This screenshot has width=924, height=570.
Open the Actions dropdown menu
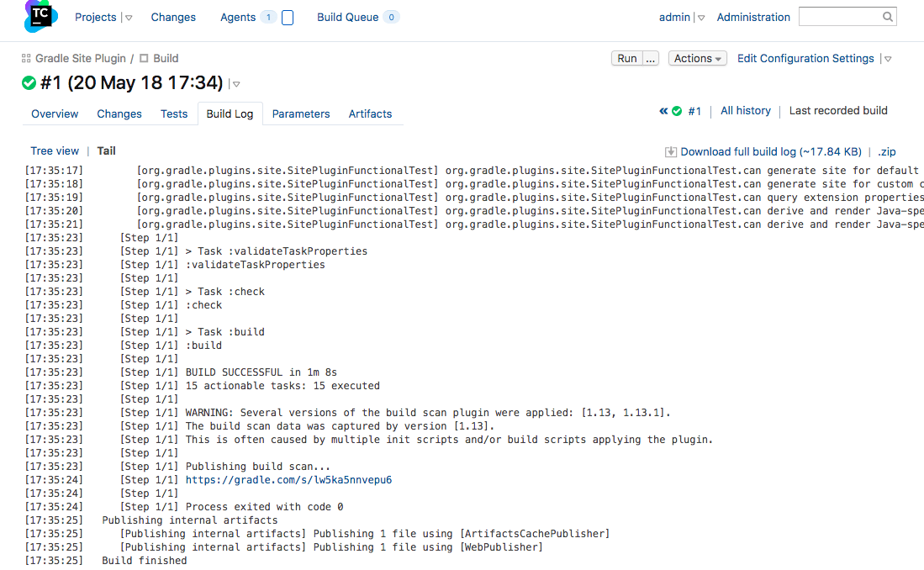[698, 59]
